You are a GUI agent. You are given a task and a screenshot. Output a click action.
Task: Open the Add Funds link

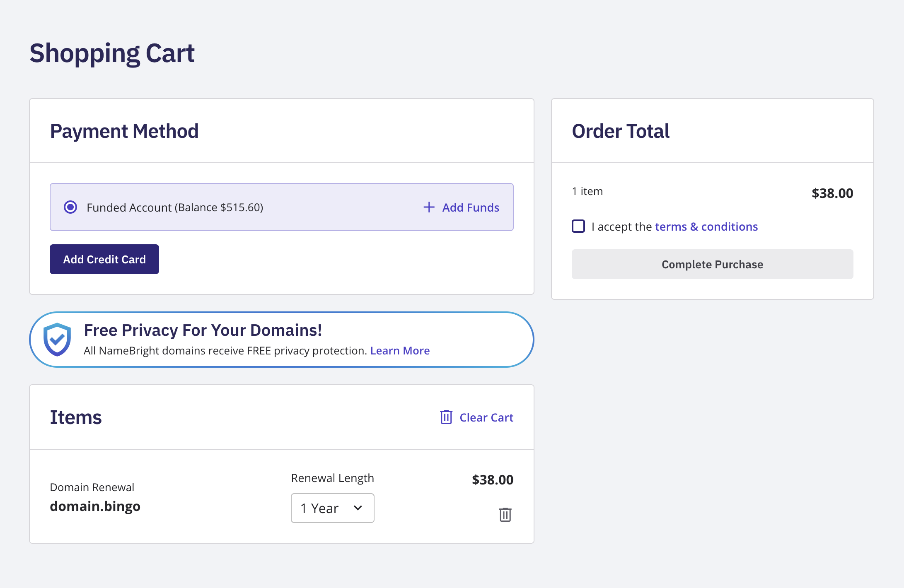pyautogui.click(x=471, y=207)
